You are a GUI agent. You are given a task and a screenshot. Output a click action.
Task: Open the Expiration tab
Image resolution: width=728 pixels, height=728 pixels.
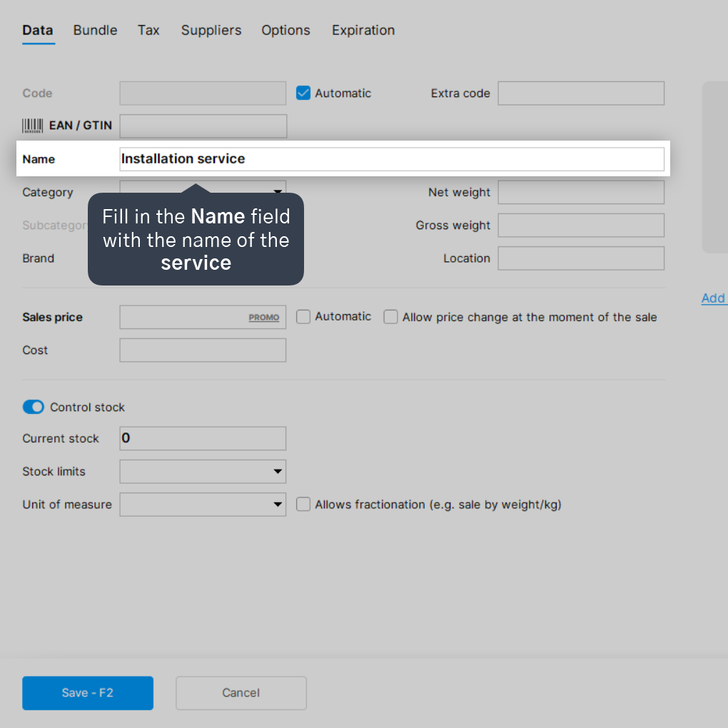point(363,30)
